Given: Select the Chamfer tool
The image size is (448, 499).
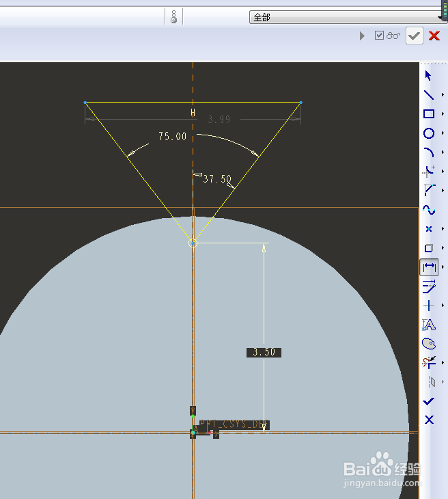Looking at the screenshot, I should (429, 190).
